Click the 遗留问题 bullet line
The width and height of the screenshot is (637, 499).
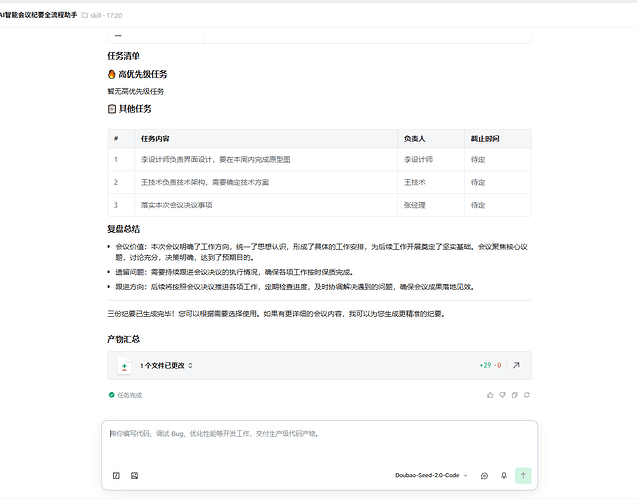click(x=234, y=272)
